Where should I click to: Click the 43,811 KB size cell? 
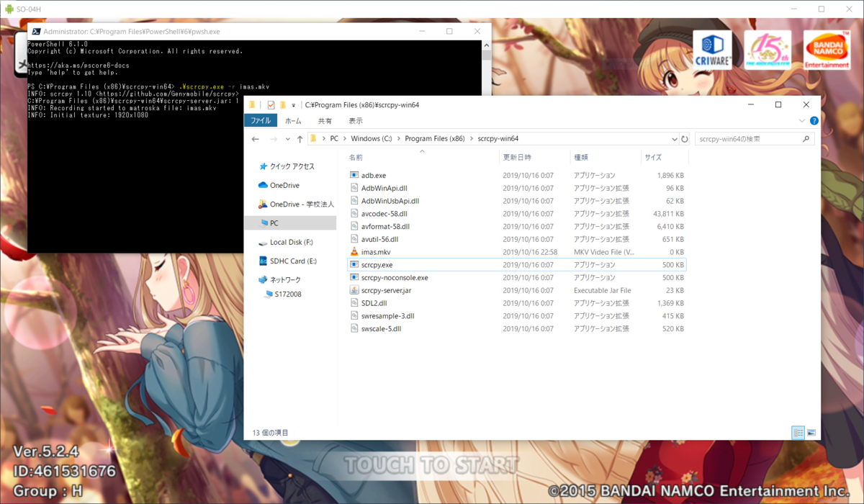tap(668, 214)
